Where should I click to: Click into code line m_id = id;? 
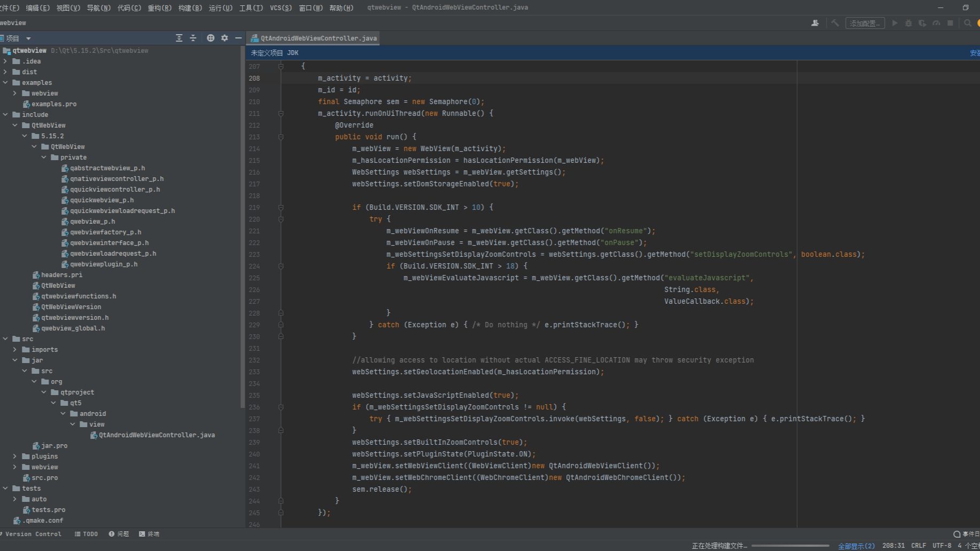coord(339,90)
